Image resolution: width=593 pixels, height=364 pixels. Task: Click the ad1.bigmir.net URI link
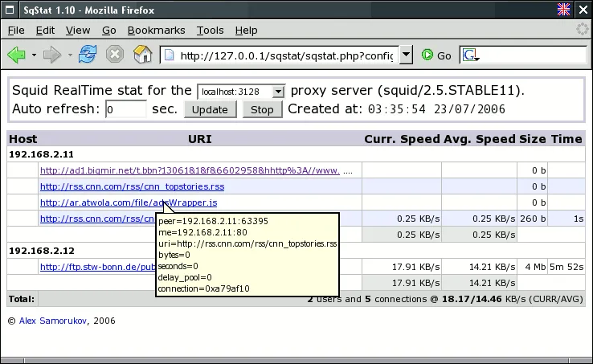click(190, 170)
